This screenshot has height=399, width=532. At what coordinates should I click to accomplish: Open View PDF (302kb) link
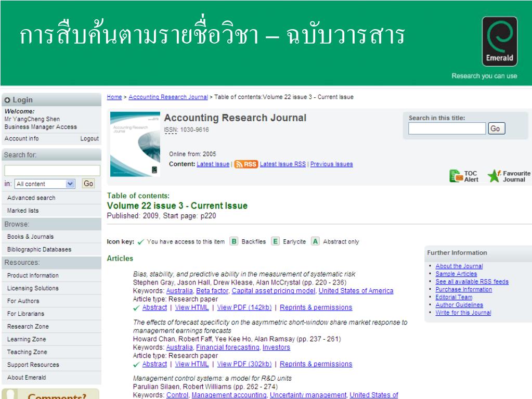pyautogui.click(x=244, y=364)
